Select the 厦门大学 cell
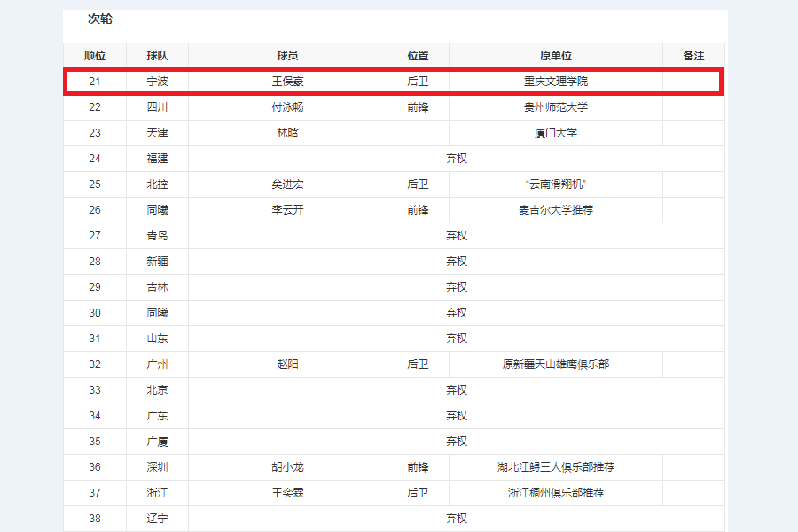The height and width of the screenshot is (532, 798). [556, 133]
